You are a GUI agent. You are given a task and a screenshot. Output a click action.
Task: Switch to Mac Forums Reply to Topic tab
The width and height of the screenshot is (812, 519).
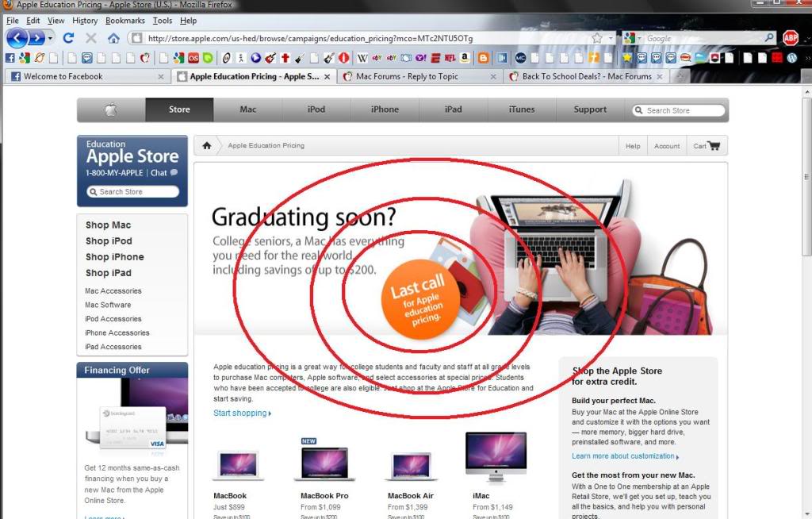pos(419,76)
